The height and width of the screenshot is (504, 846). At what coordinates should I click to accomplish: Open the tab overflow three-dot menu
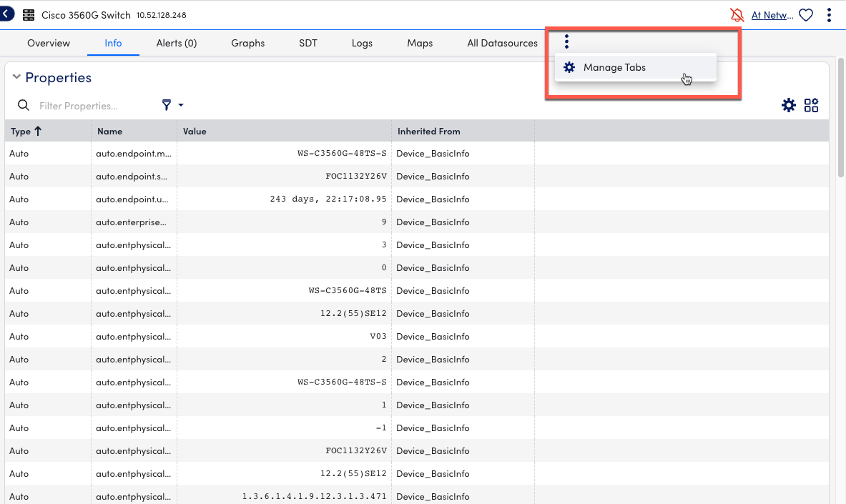(566, 41)
